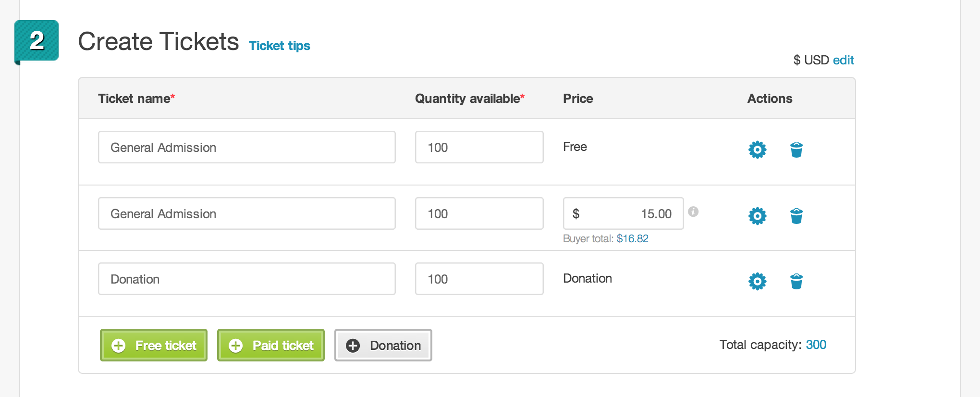Screen dimensions: 980x397
Task: Focus the paid ticket's name field
Action: click(x=247, y=213)
